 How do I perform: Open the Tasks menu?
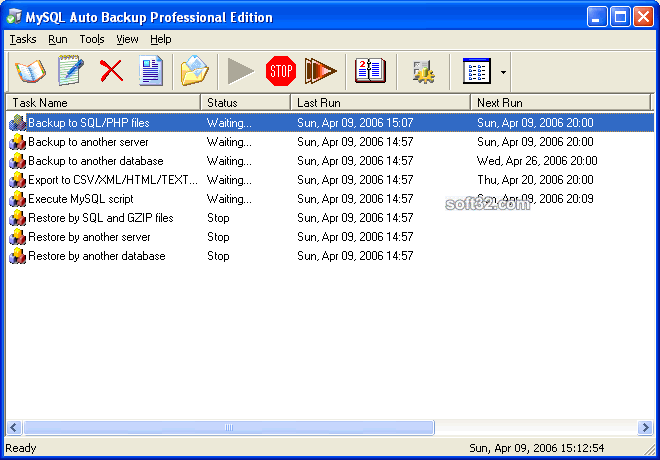coord(23,39)
